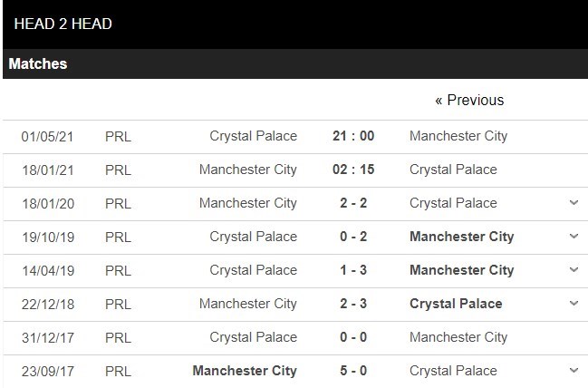Click bold Crystal Palace winner in 22/12/18 row
This screenshot has height=388, width=588.
pyautogui.click(x=456, y=304)
